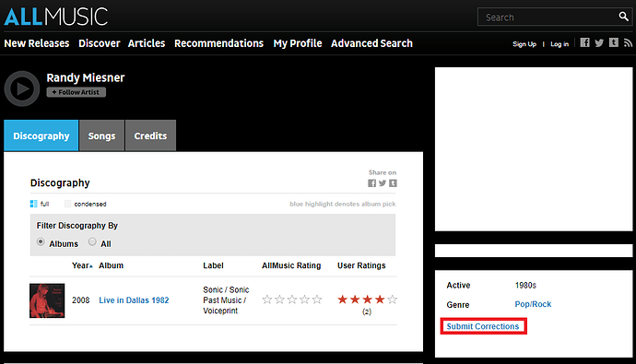636x364 pixels.
Task: Select the All filter radio button
Action: tap(92, 242)
